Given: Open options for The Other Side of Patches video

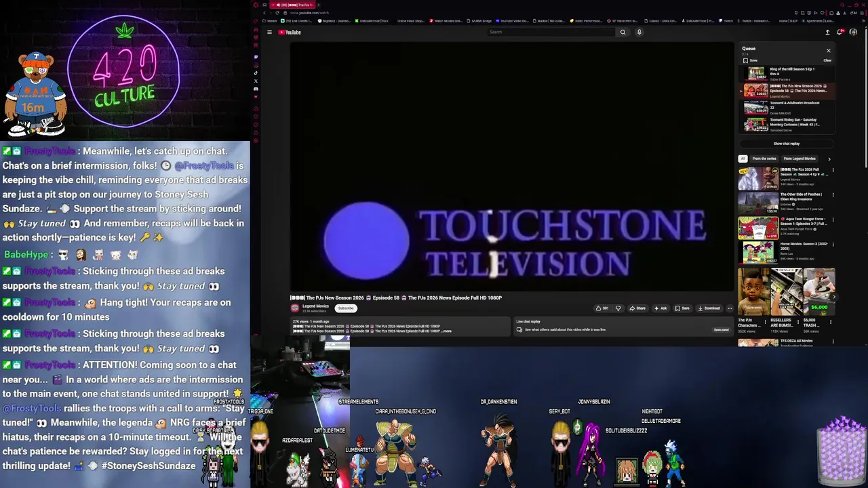Looking at the screenshot, I should pos(833,195).
